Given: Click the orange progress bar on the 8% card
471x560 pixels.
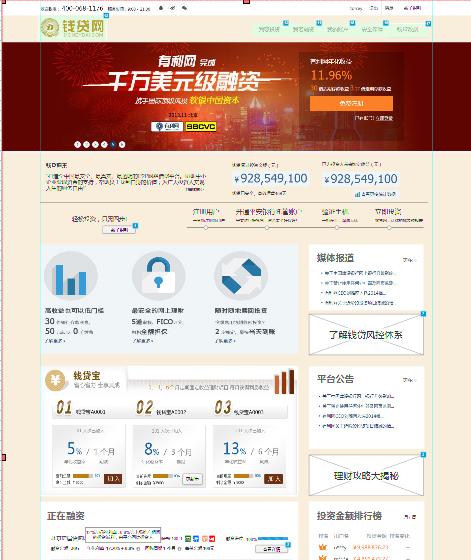Looking at the screenshot, I should point(163,476).
